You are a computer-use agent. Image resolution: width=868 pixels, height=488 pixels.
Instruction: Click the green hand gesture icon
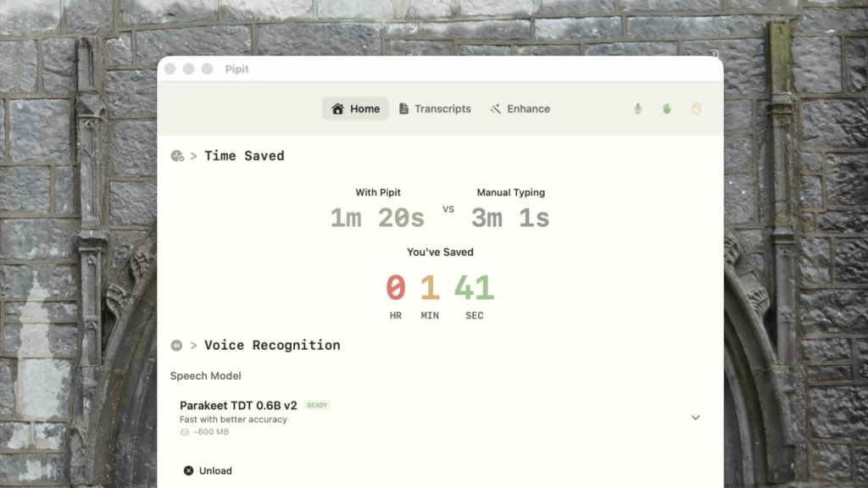(667, 108)
